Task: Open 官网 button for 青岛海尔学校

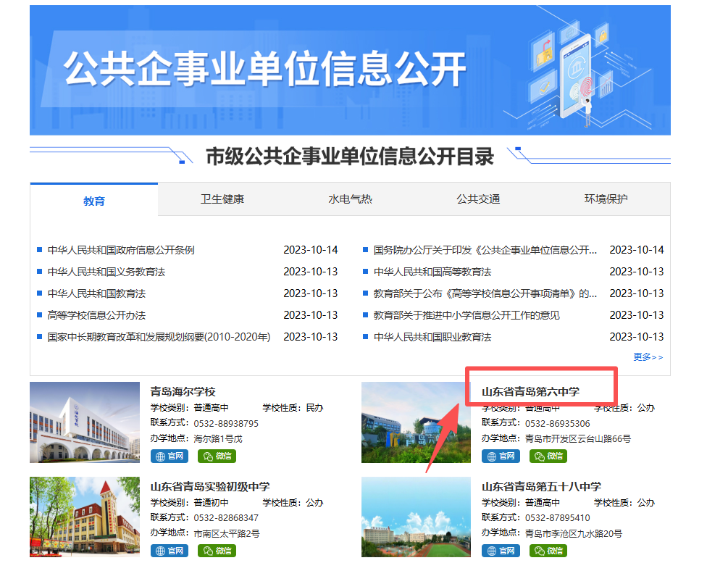Action: pyautogui.click(x=170, y=456)
